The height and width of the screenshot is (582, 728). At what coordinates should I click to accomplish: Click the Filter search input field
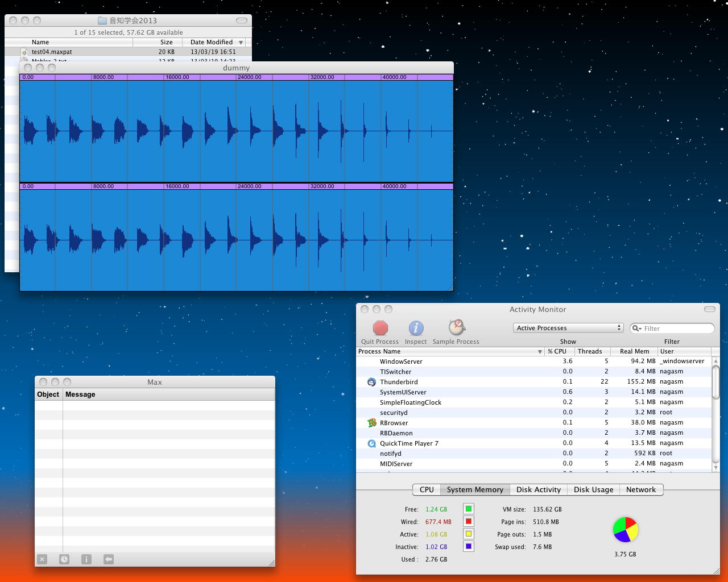[x=677, y=329]
